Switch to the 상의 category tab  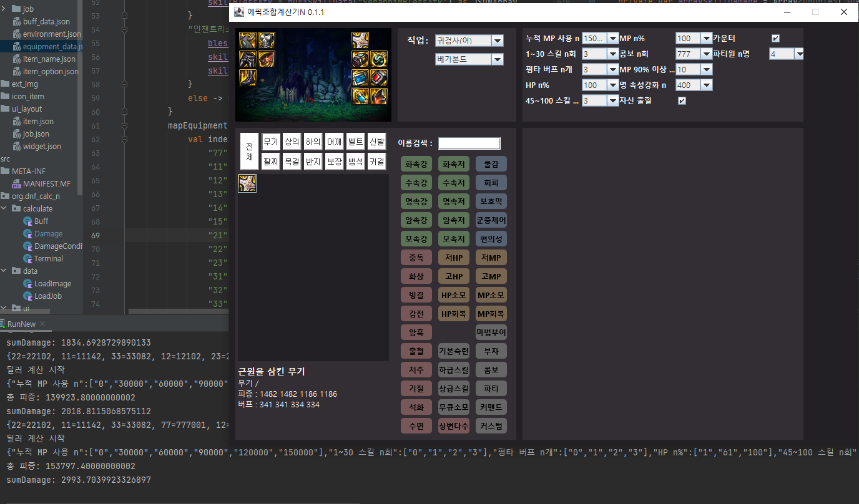pyautogui.click(x=292, y=142)
